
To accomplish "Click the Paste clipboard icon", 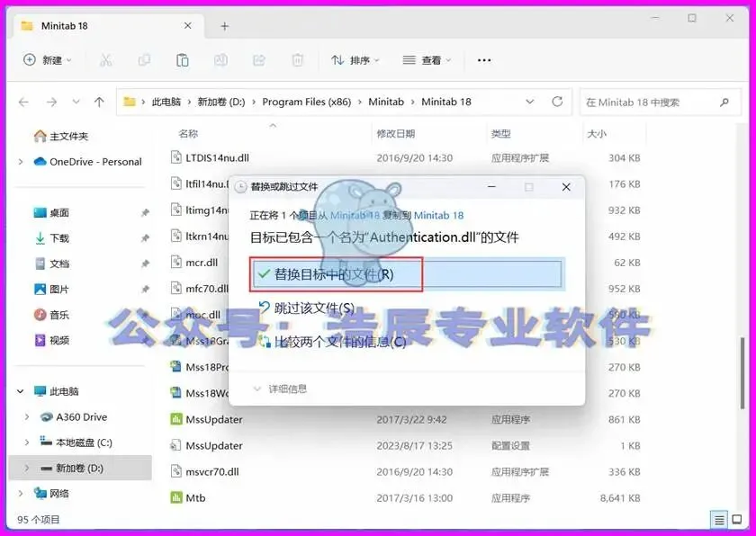I will click(x=182, y=60).
